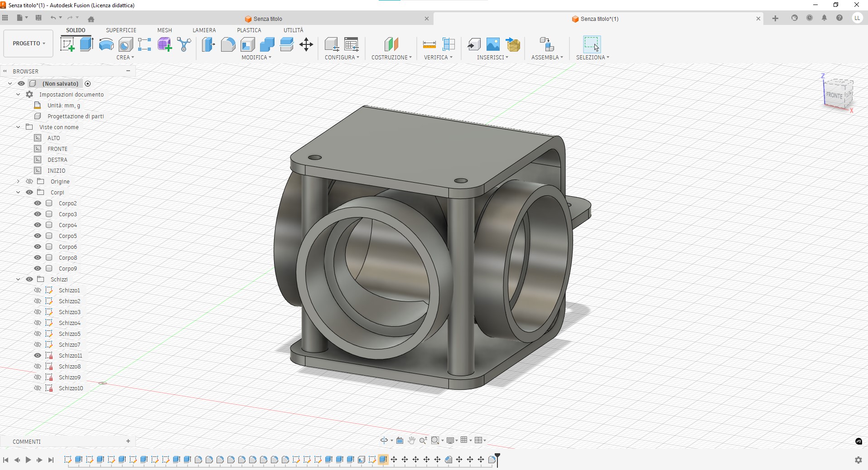Image resolution: width=868 pixels, height=470 pixels.
Task: Switch to the LAMIERA tab
Action: pos(204,30)
